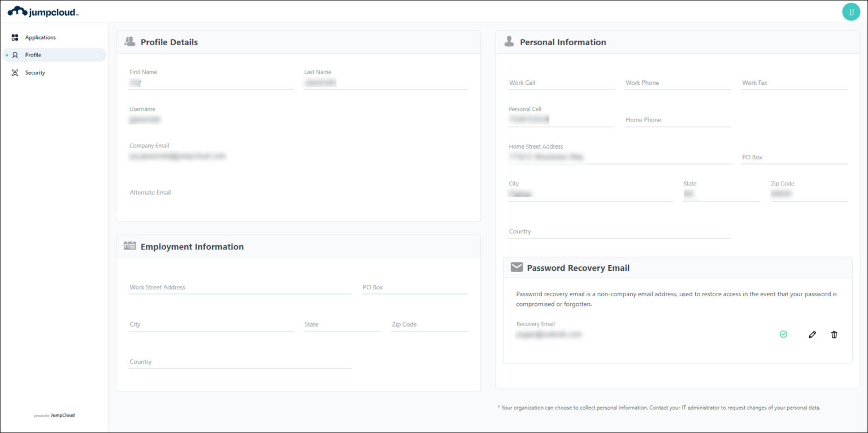The width and height of the screenshot is (868, 433).
Task: Click the Profile person icon in sidebar
Action: [15, 54]
